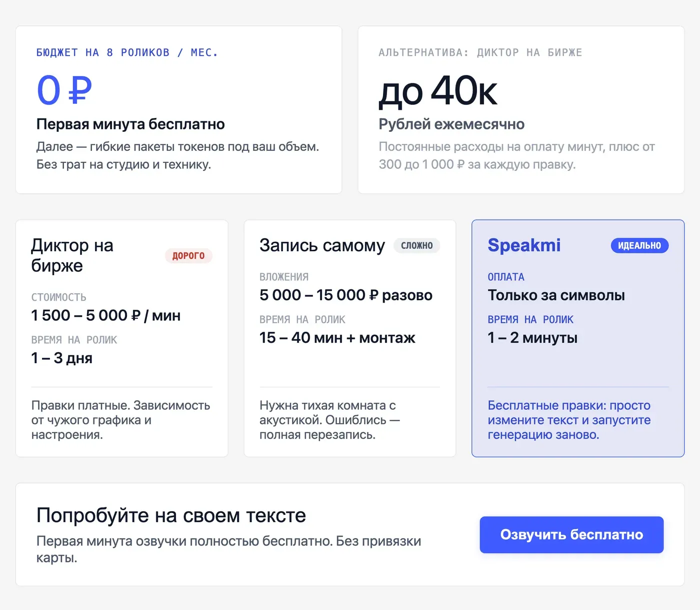The height and width of the screenshot is (610, 700).
Task: Click the 'ДОРОГО' badge
Action: point(188,256)
